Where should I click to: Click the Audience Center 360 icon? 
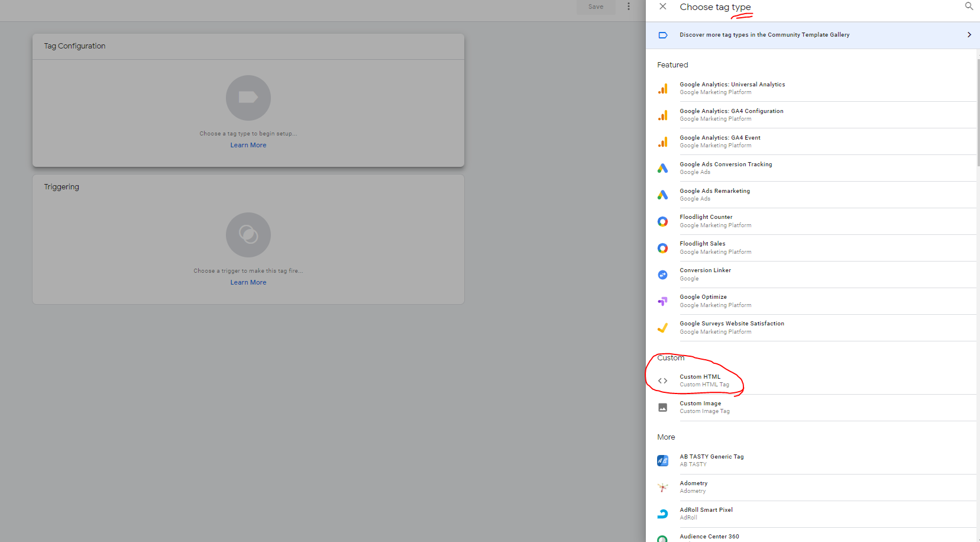pyautogui.click(x=662, y=538)
